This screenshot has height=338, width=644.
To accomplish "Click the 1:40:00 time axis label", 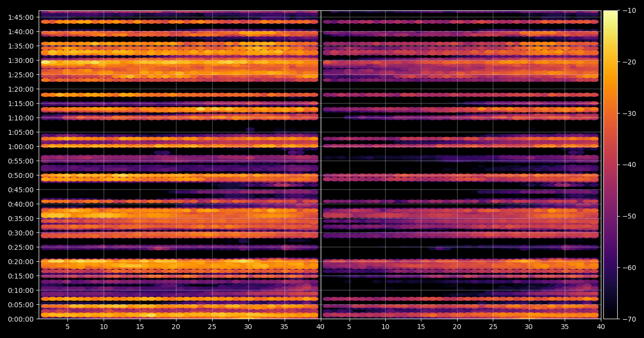I will pyautogui.click(x=21, y=31).
